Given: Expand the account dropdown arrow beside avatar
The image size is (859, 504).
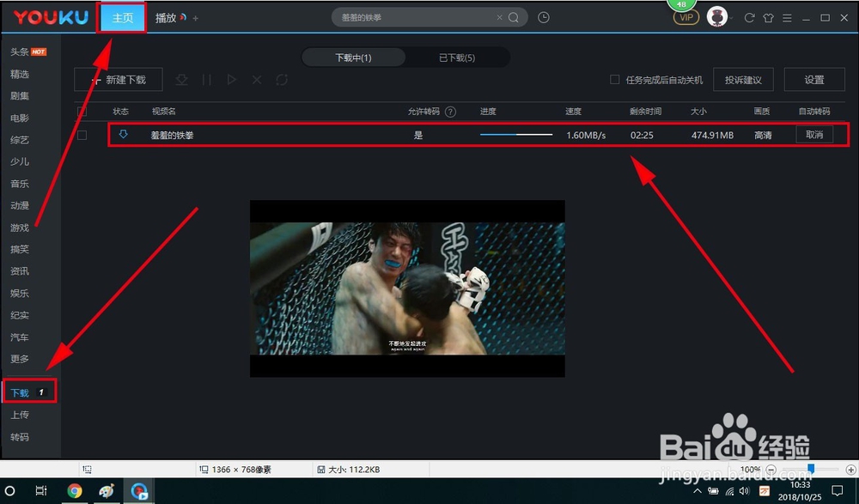Looking at the screenshot, I should pos(731,18).
